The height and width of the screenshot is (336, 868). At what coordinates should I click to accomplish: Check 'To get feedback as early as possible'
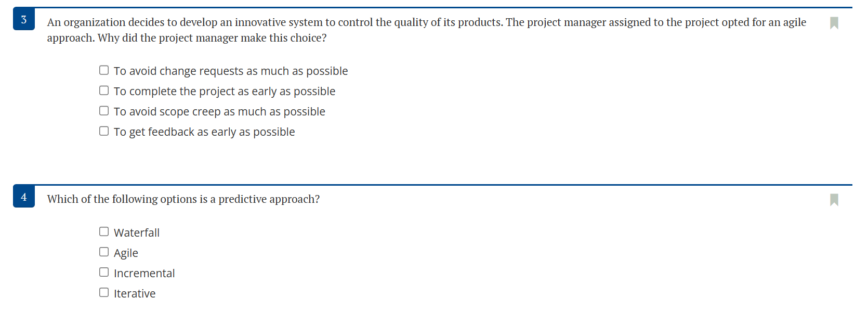(x=104, y=131)
